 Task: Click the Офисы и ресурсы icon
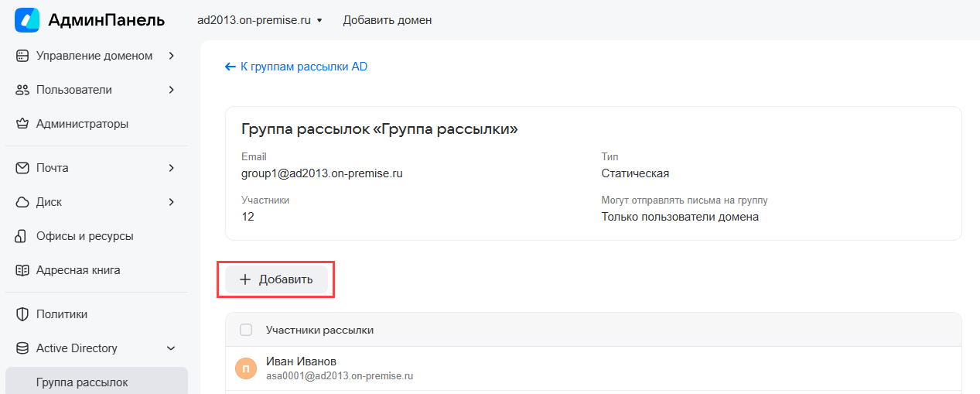(x=22, y=236)
